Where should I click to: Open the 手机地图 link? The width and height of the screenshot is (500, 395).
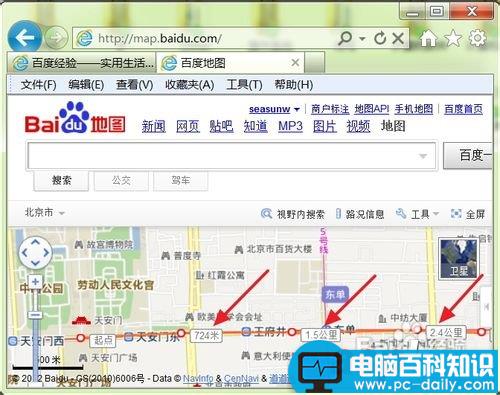click(x=414, y=109)
